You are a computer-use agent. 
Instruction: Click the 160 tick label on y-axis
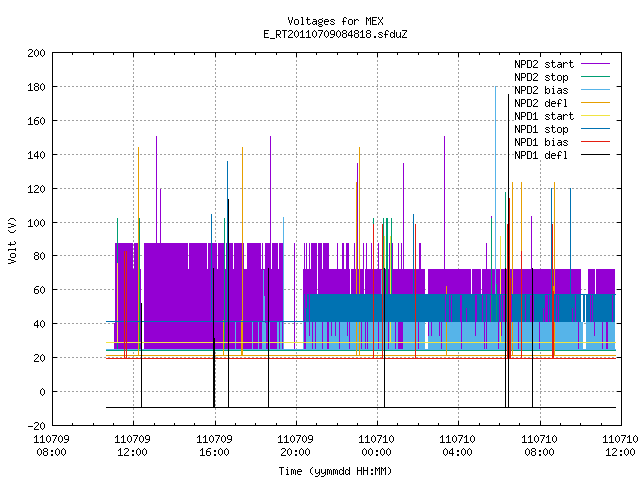36,121
